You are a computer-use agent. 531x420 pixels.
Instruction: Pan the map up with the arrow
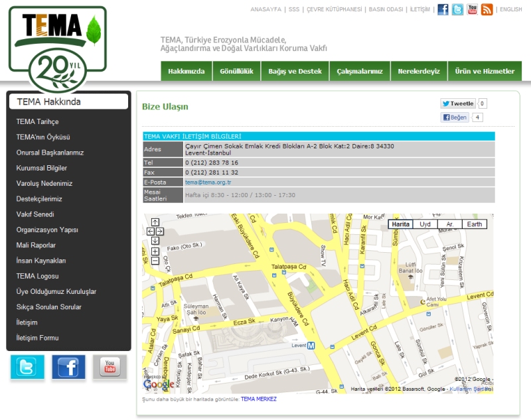155,222
